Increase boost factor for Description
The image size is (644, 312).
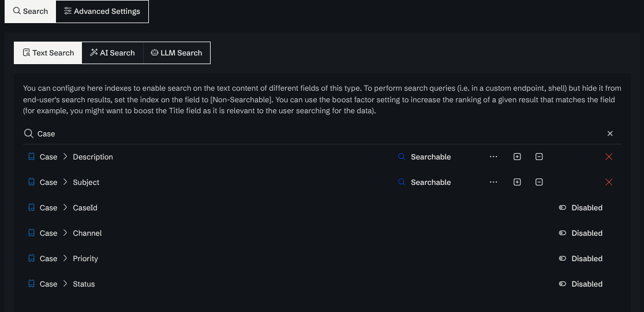click(x=517, y=157)
